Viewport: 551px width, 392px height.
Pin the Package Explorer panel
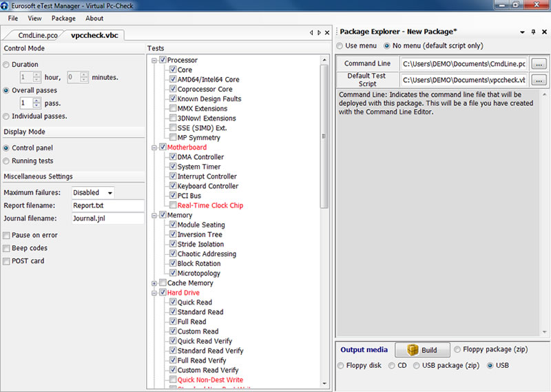(533, 32)
